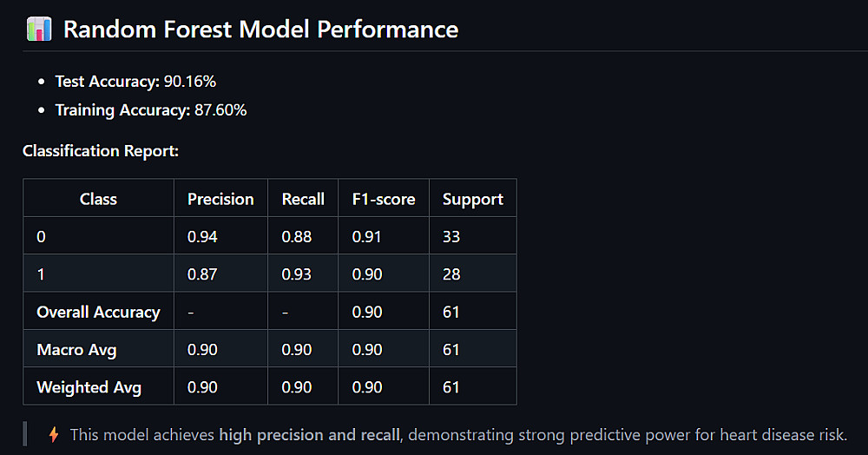The width and height of the screenshot is (868, 455).
Task: Click the Weighted Avg row label
Action: click(89, 387)
